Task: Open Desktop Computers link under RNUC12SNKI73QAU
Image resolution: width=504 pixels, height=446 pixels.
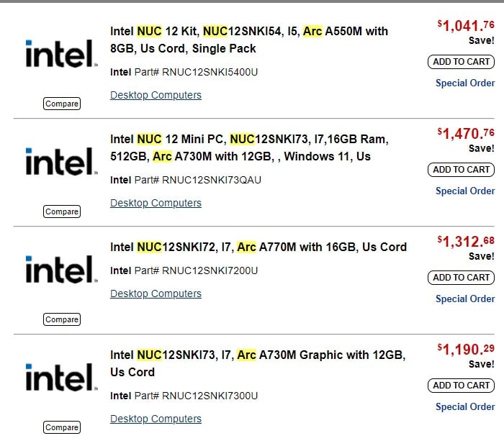Action: 156,203
